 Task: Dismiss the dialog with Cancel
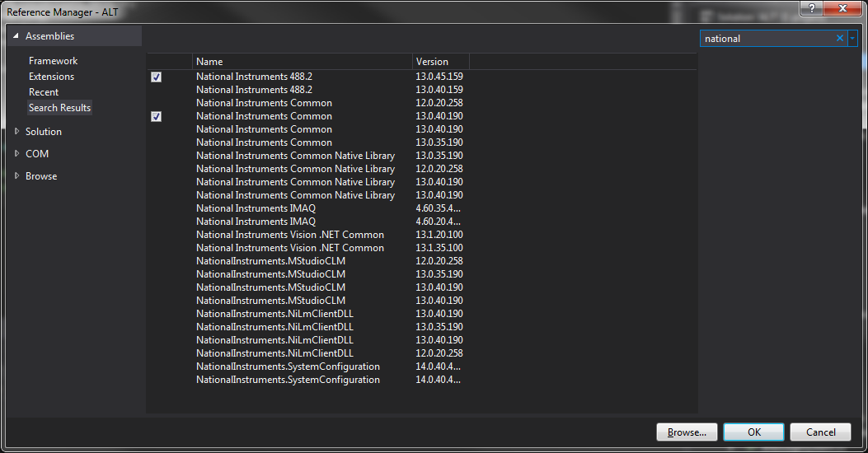click(820, 432)
